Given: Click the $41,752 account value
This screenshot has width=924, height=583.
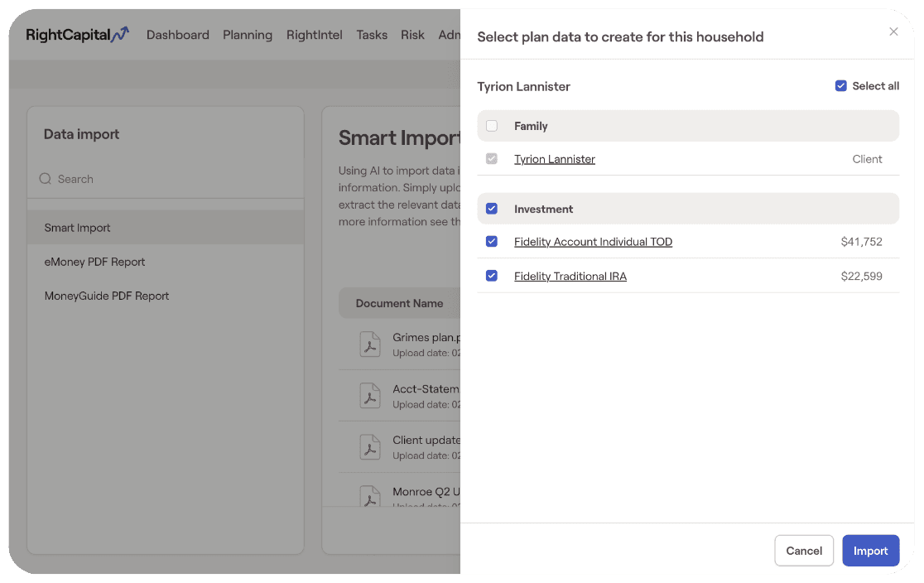Looking at the screenshot, I should point(861,242).
